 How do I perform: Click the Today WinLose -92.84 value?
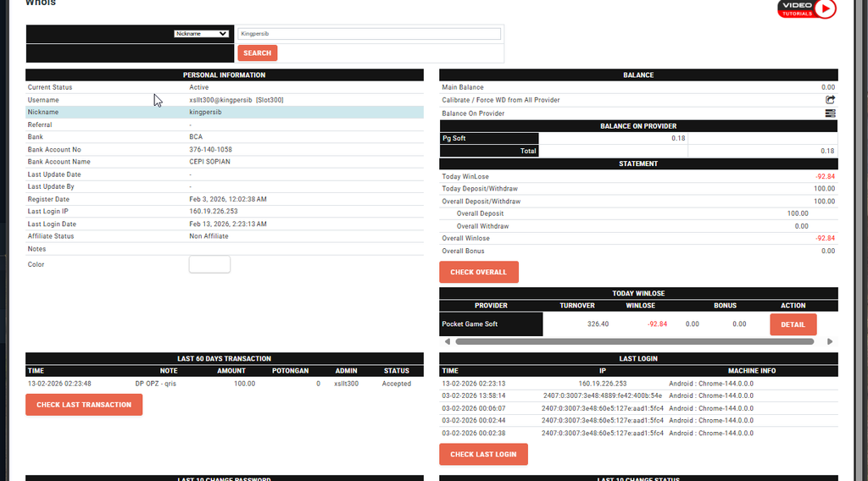(x=825, y=177)
